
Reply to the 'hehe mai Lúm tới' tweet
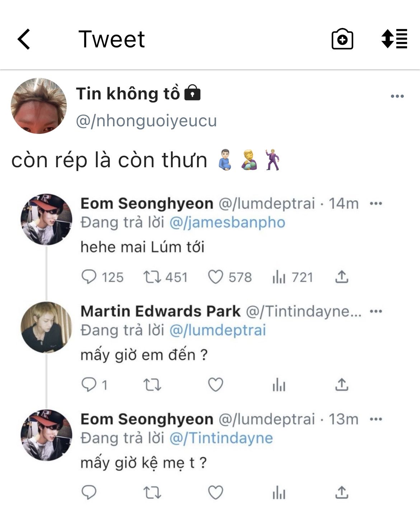coord(89,277)
